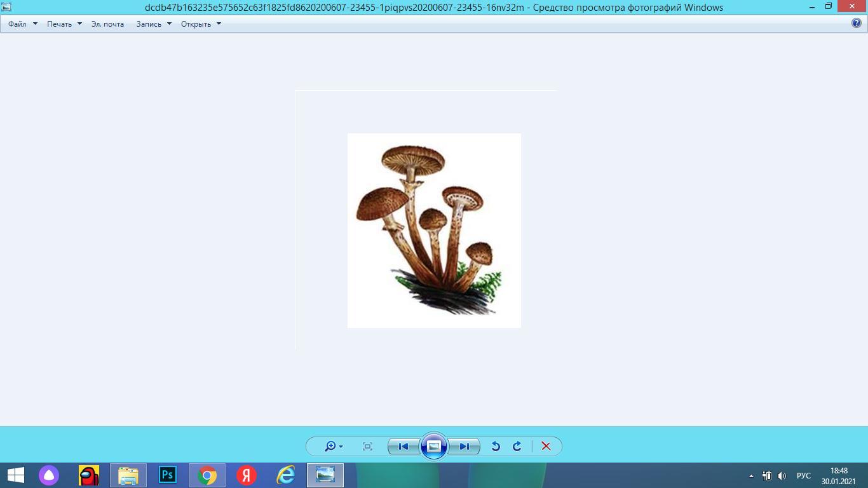Rotate the photo counterclockwise
Viewport: 868px width, 488px height.
(x=496, y=446)
